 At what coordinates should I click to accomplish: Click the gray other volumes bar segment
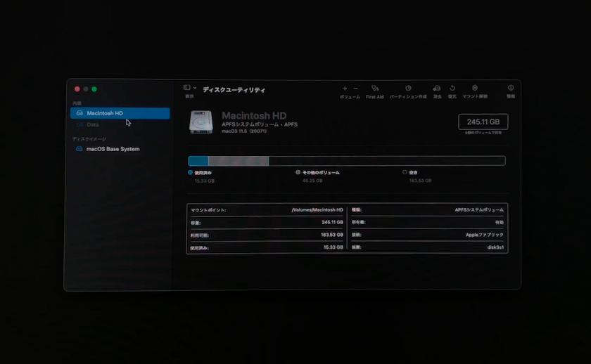[239, 161]
